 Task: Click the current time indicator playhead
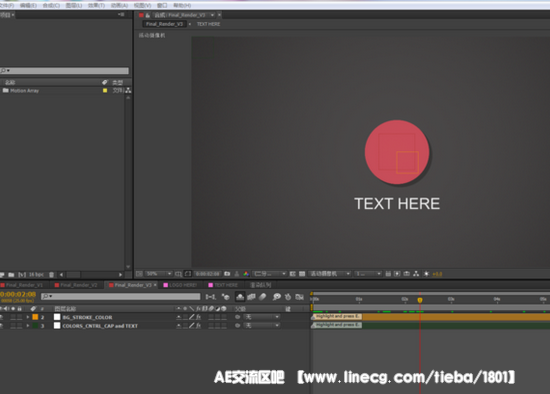click(420, 300)
